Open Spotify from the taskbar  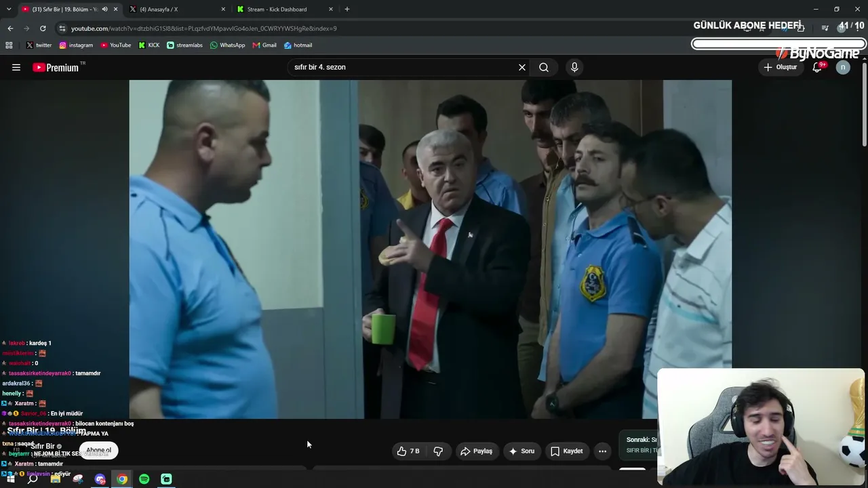tap(144, 479)
